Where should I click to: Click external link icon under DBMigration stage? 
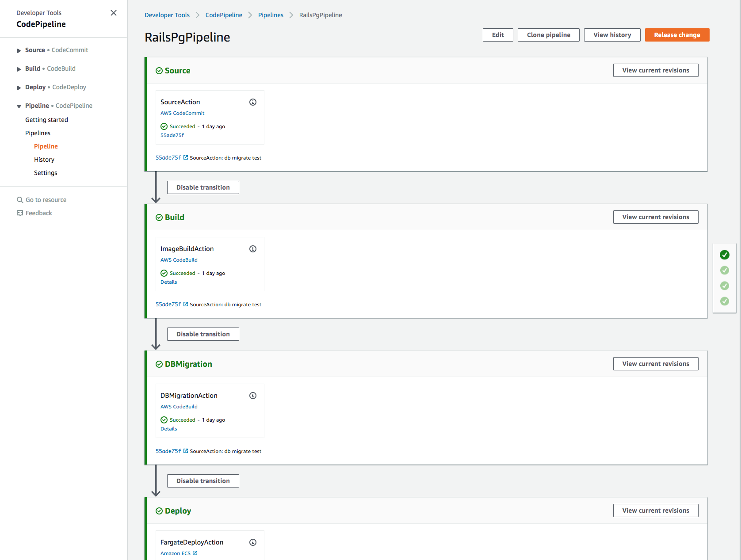point(186,451)
